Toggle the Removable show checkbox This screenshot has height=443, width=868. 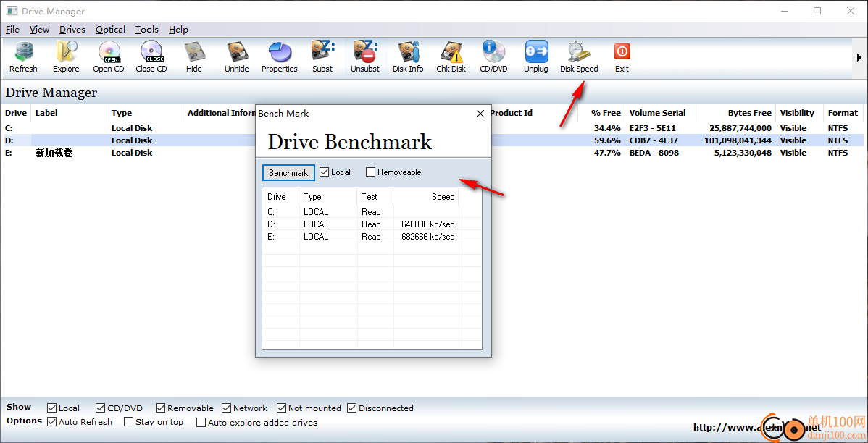(184, 408)
